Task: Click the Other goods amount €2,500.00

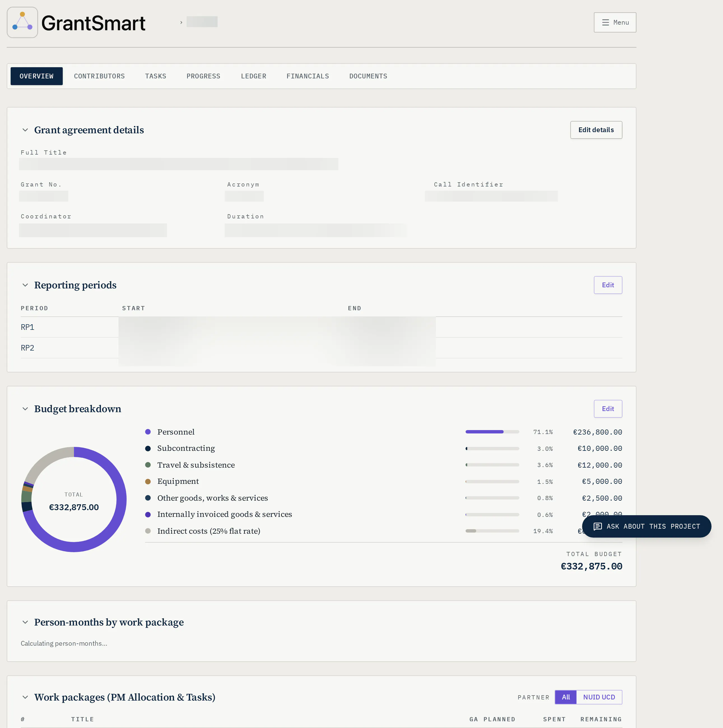Action: click(602, 498)
